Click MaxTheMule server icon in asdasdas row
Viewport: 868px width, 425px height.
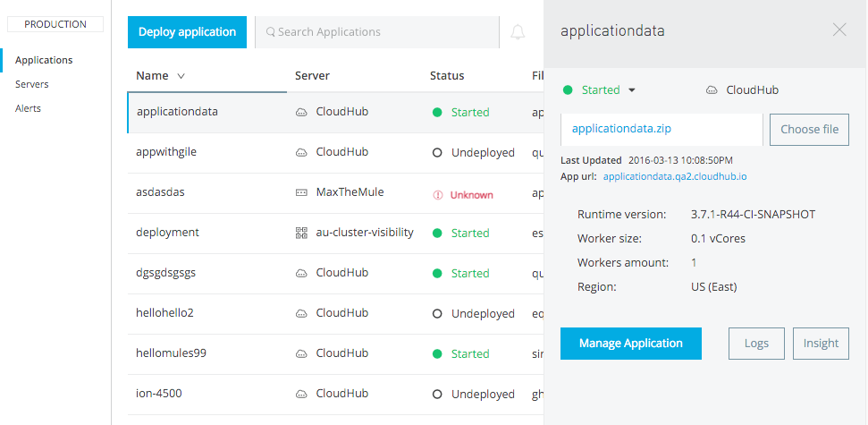click(301, 192)
